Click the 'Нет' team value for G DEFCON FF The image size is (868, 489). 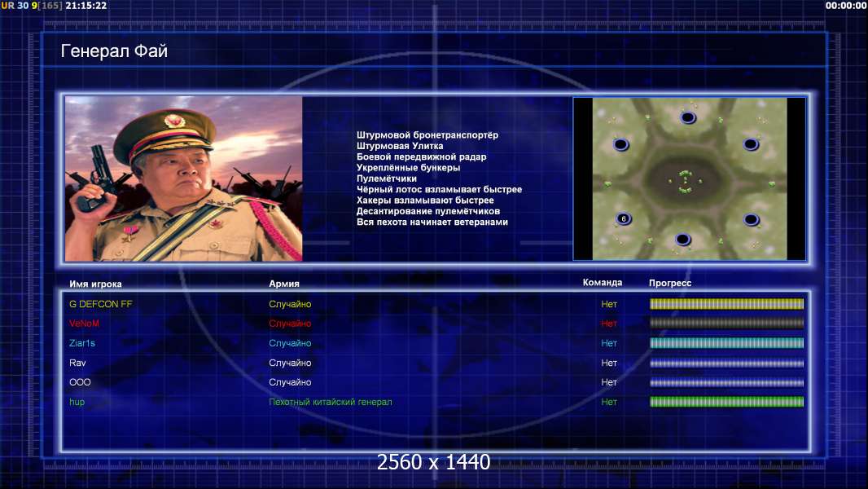[x=609, y=304]
